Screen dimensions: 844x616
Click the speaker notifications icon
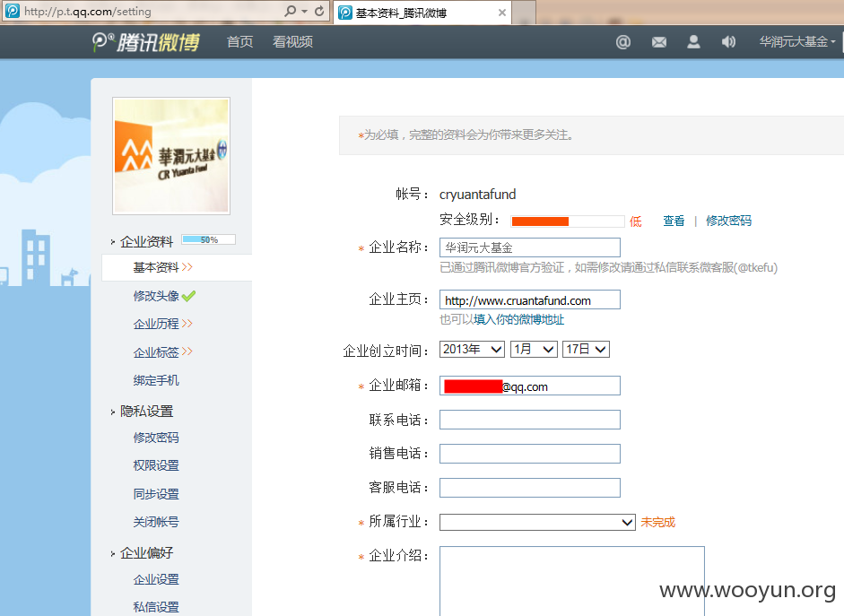(x=728, y=42)
